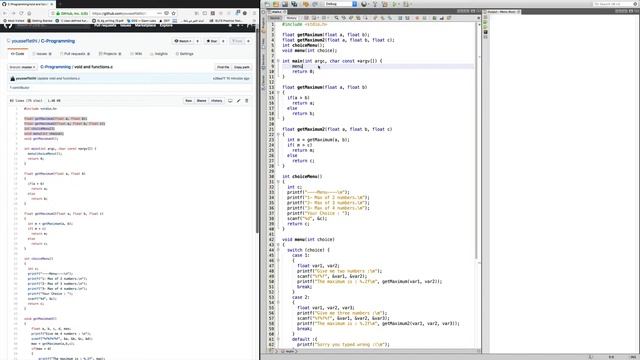Click Blame button above file contents
The image size is (640, 360).
click(x=202, y=100)
